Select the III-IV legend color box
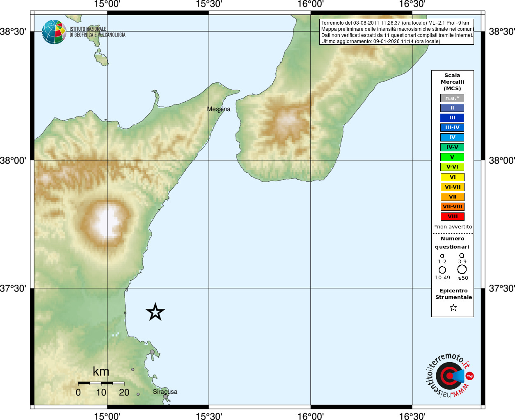The width and height of the screenshot is (515, 420). coord(452,128)
